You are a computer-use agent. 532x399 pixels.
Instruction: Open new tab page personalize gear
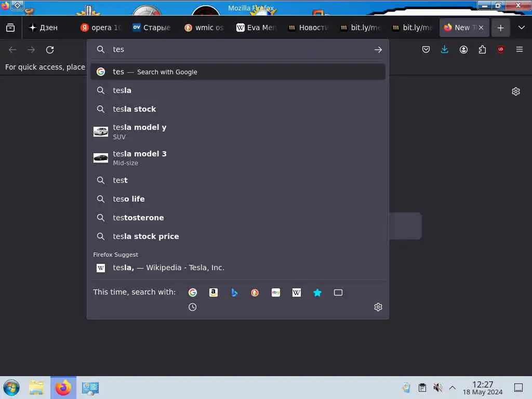click(516, 91)
